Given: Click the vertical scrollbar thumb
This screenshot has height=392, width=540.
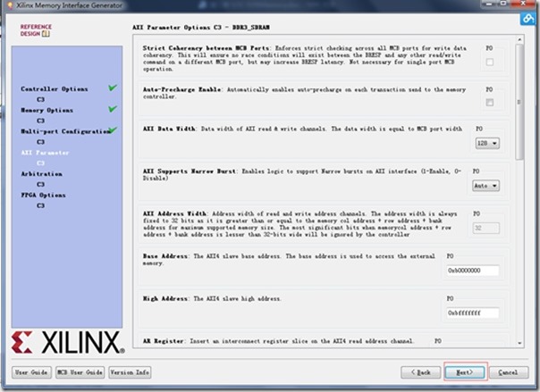Looking at the screenshot, I should (x=519, y=102).
